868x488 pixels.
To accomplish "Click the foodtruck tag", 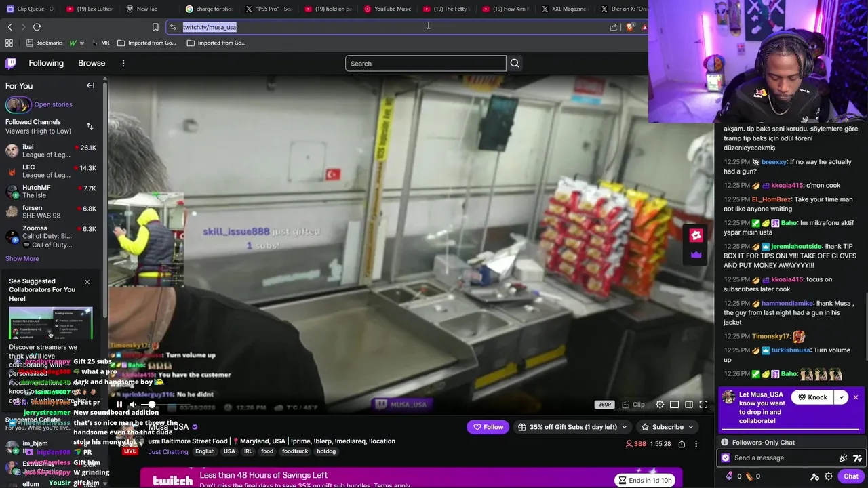I will (295, 451).
